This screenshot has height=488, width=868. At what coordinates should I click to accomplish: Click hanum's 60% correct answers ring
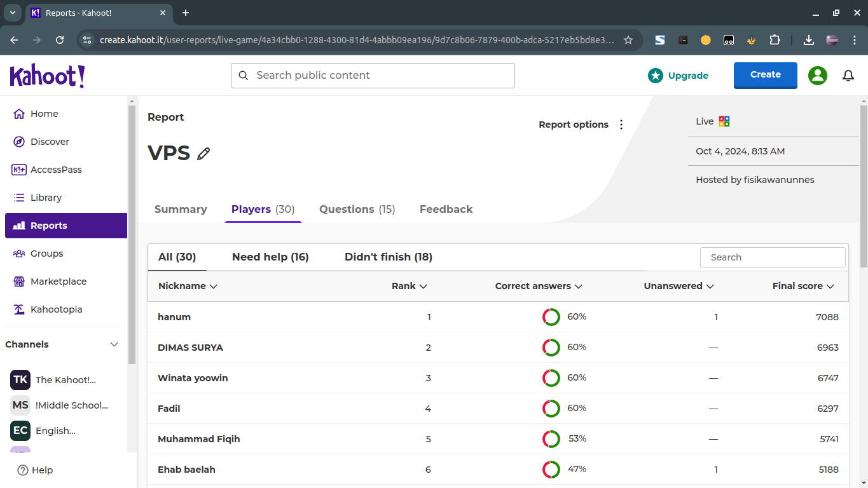(551, 317)
